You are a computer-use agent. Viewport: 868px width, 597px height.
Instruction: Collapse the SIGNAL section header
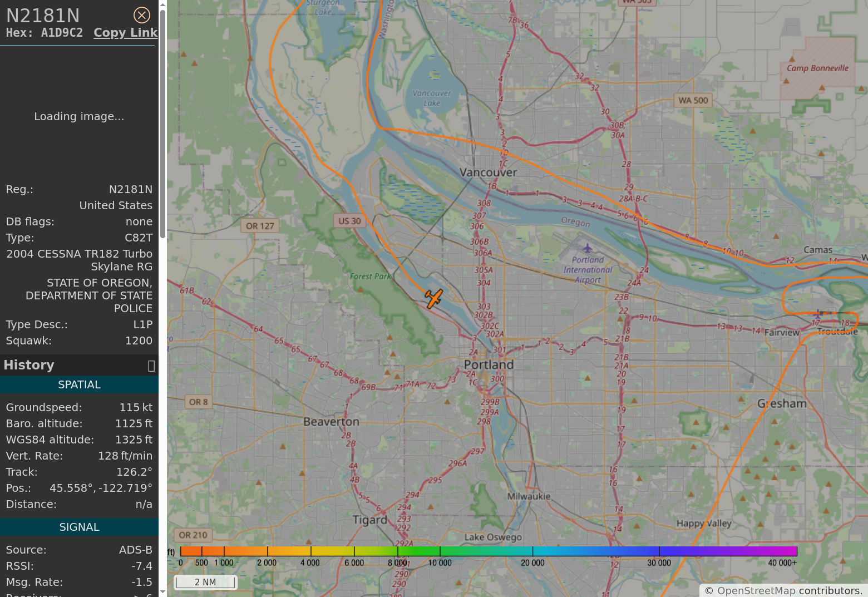(x=79, y=527)
